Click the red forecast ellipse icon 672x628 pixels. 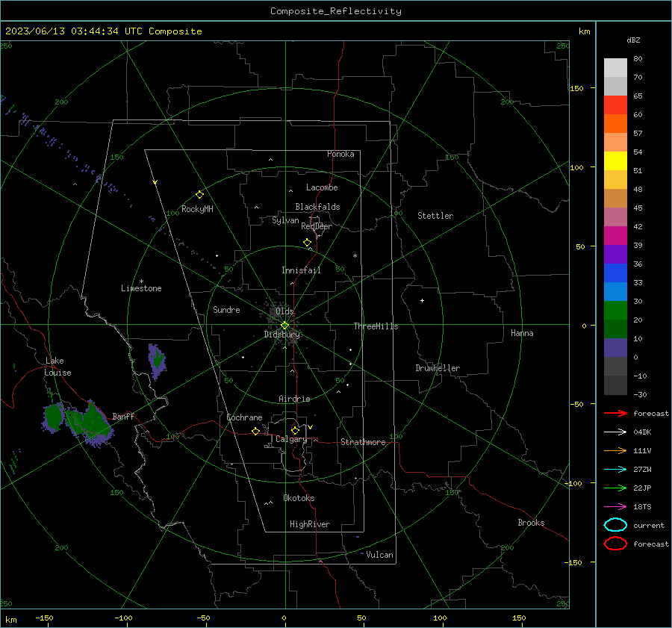click(x=615, y=544)
